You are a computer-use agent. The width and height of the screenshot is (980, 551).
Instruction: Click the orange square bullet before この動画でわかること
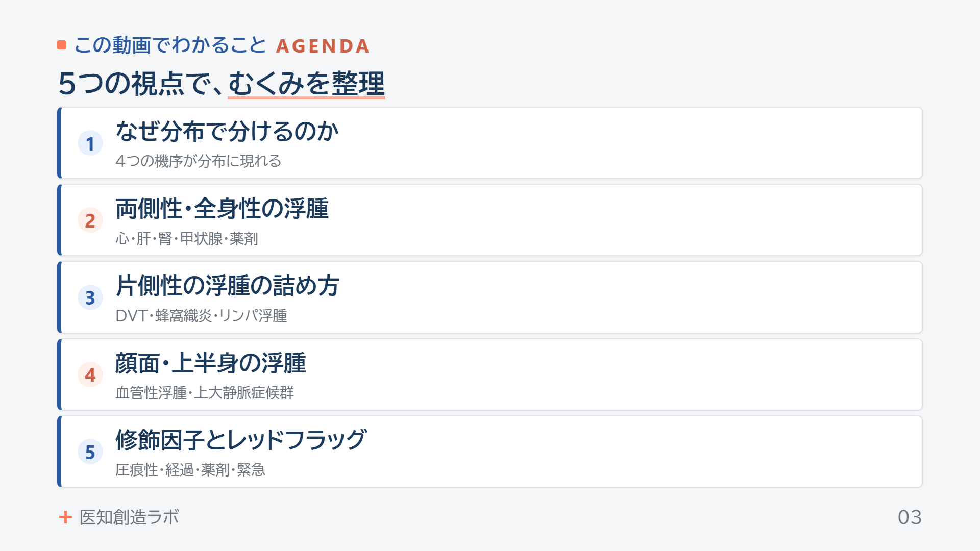point(62,45)
